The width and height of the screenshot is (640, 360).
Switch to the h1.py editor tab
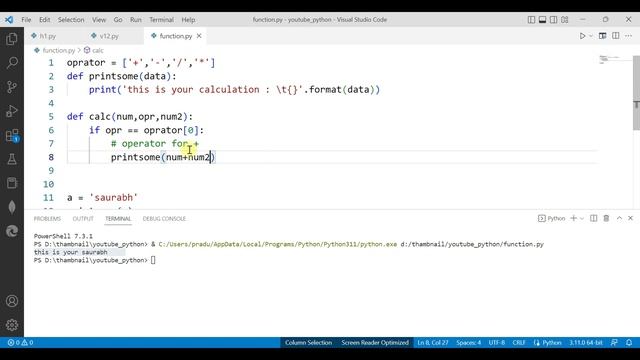(47, 36)
